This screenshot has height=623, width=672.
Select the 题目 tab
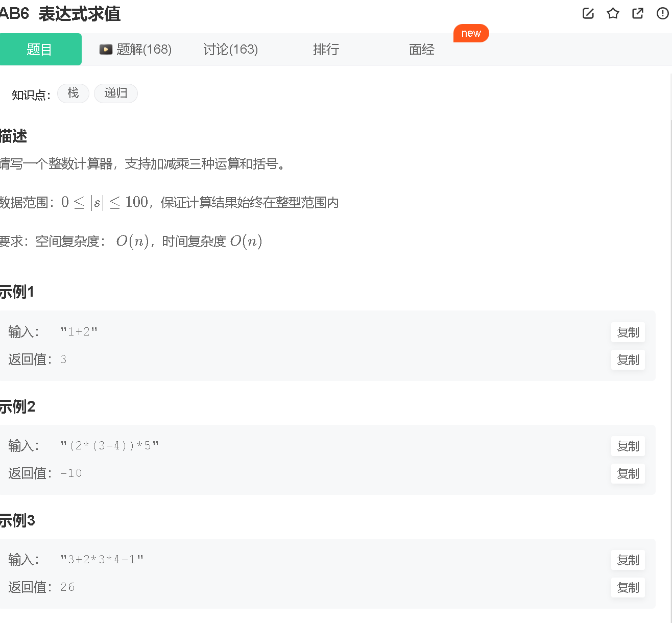pyautogui.click(x=40, y=50)
